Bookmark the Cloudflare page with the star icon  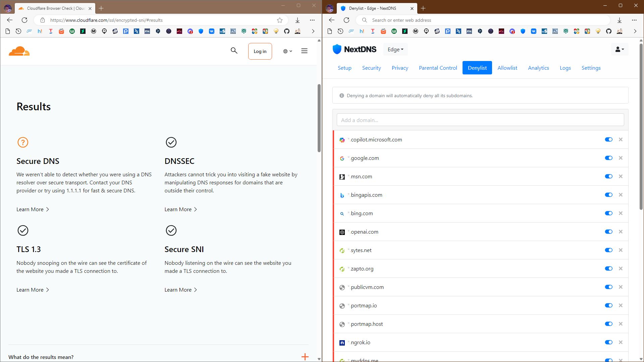279,20
